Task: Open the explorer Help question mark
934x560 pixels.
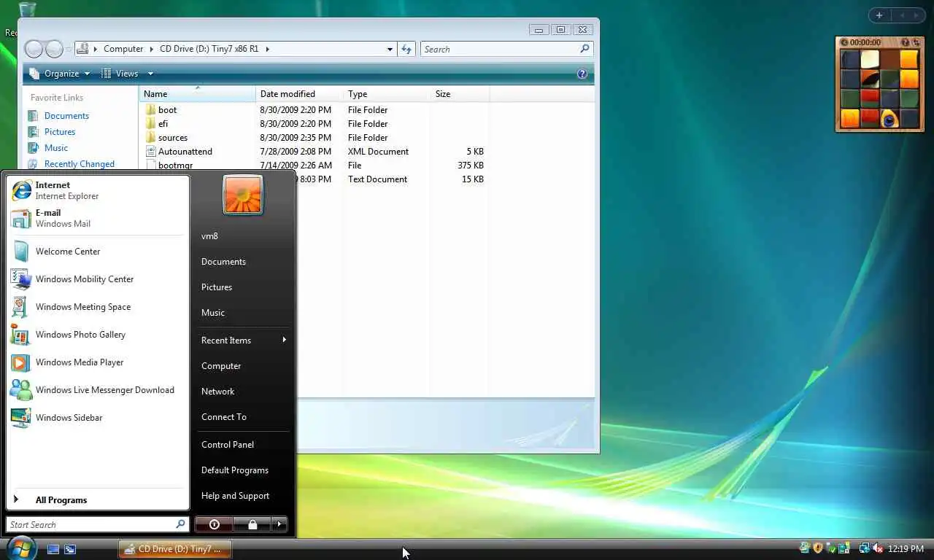Action: pyautogui.click(x=582, y=74)
